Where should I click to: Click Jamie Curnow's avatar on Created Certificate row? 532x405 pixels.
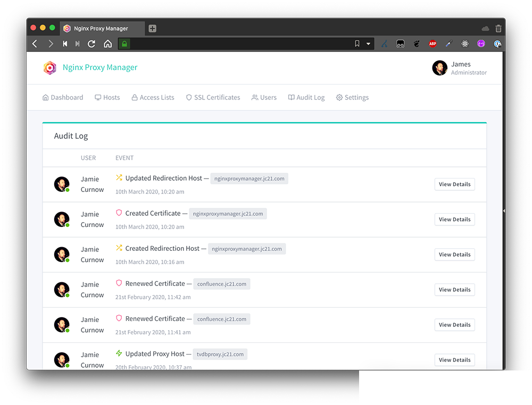pos(62,220)
